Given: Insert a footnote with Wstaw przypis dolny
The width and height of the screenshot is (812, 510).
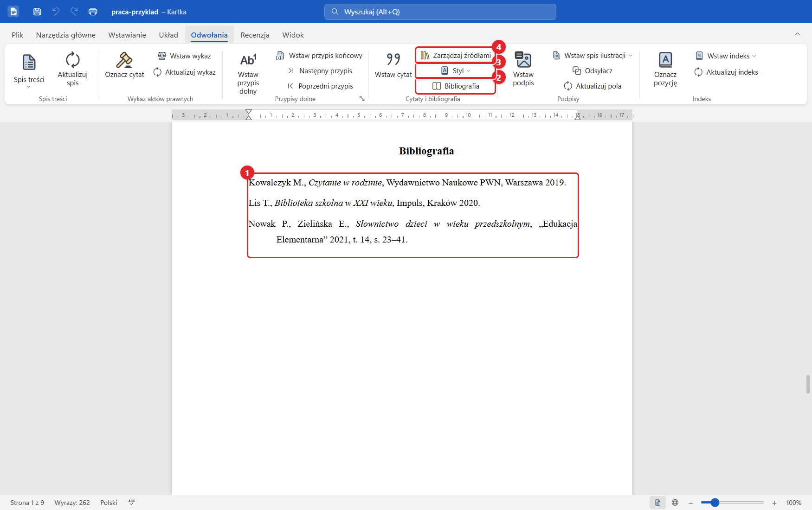Looking at the screenshot, I should click(248, 73).
